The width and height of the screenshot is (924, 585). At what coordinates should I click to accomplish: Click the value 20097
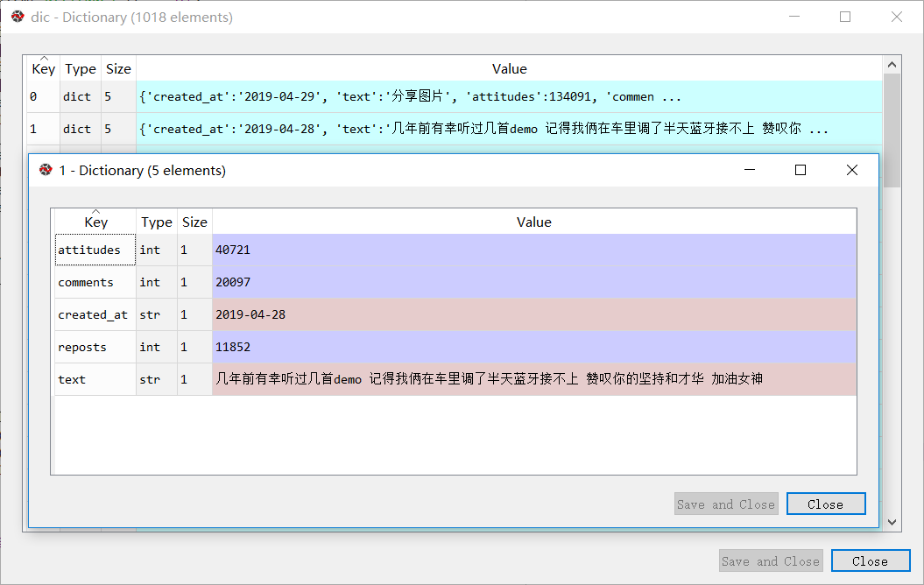534,282
